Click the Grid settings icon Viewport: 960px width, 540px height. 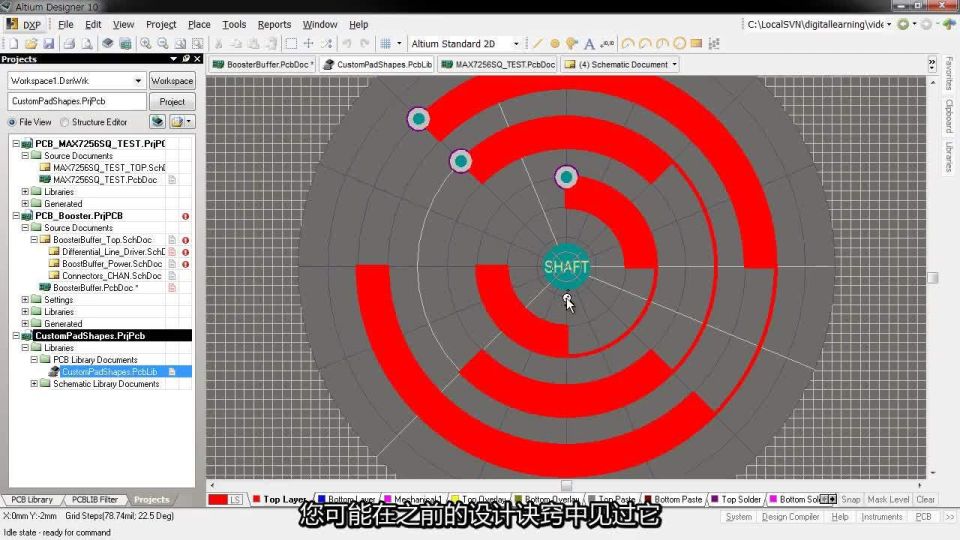[386, 44]
